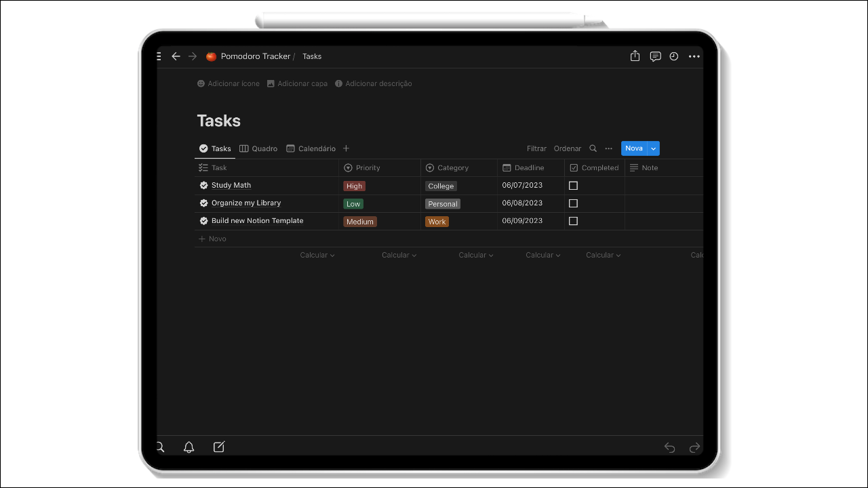Tap the undo arrow in bottom bar
The width and height of the screenshot is (868, 488).
(x=669, y=447)
